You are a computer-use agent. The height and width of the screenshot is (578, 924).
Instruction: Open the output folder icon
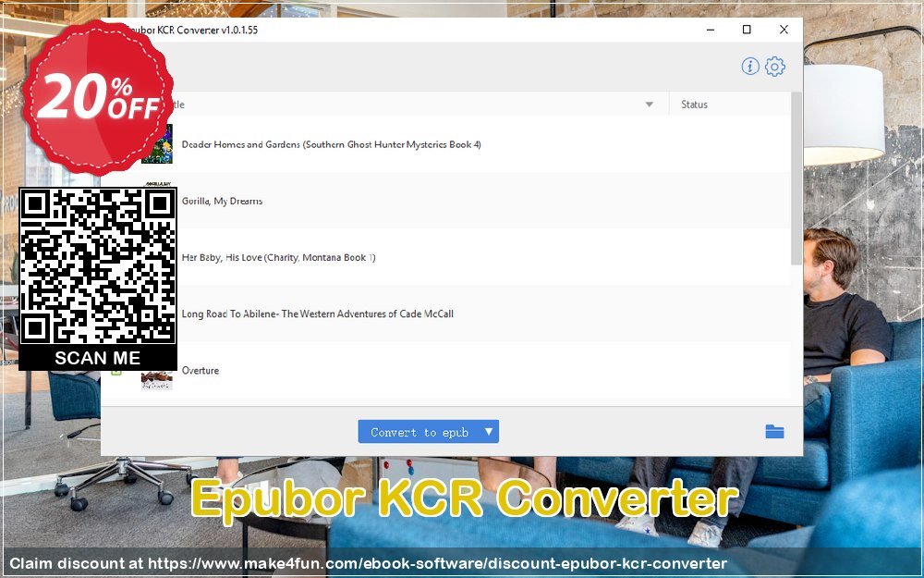click(x=774, y=432)
